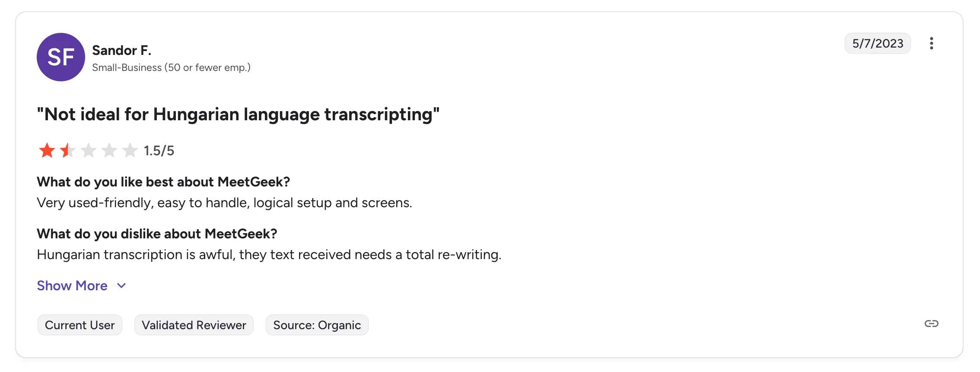This screenshot has height=372, width=980.
Task: Click the half-filled second star
Action: pos(68,151)
